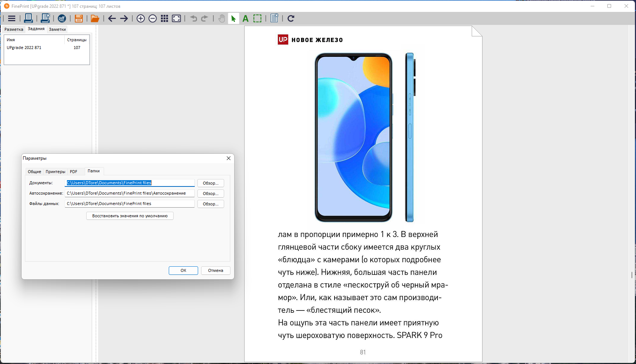Open a file with the folder icon
Image resolution: width=636 pixels, height=364 pixels.
pyautogui.click(x=95, y=19)
